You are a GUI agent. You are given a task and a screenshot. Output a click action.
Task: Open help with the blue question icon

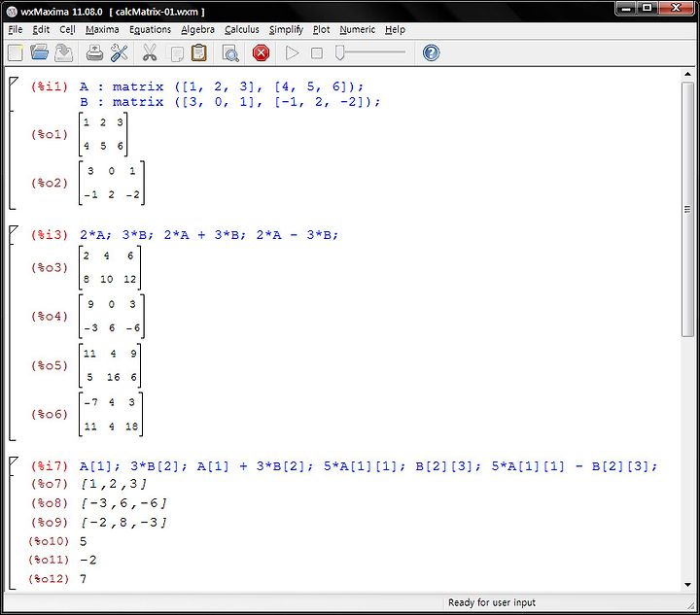click(x=432, y=53)
